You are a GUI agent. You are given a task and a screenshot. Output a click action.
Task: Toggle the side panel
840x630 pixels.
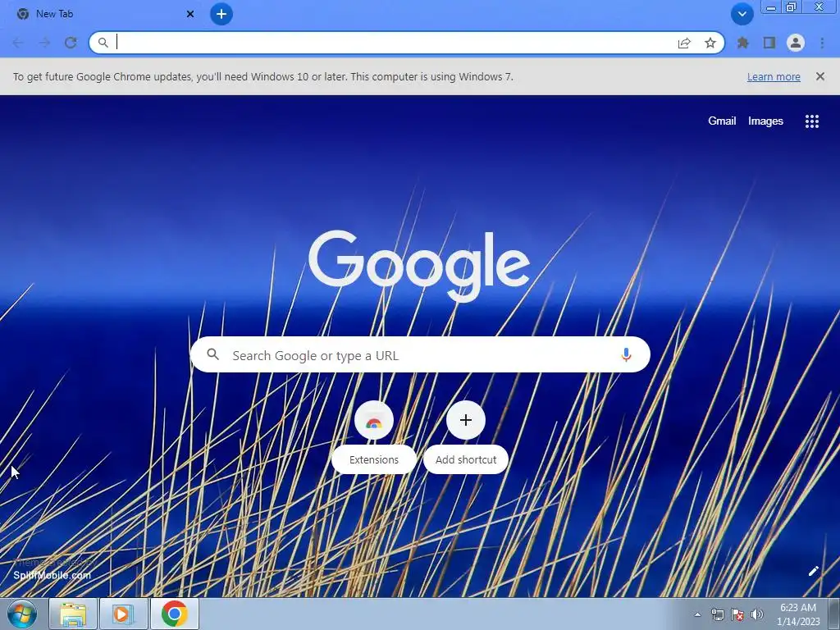(x=769, y=43)
